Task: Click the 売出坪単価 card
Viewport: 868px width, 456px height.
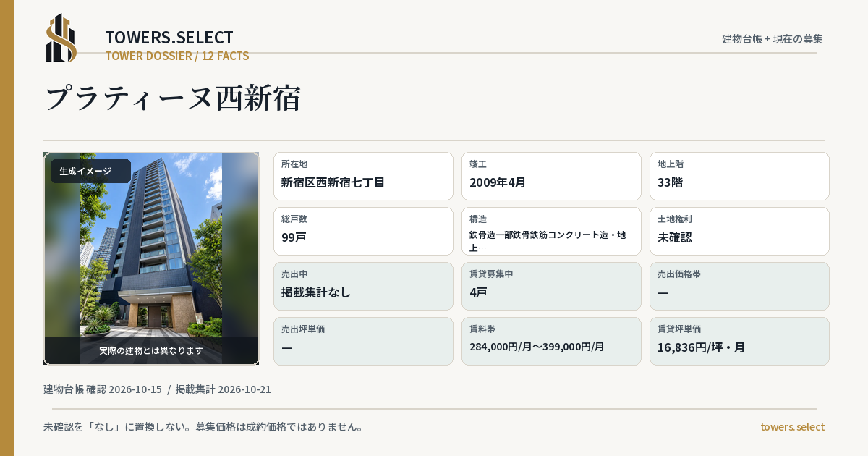Action: (363, 341)
